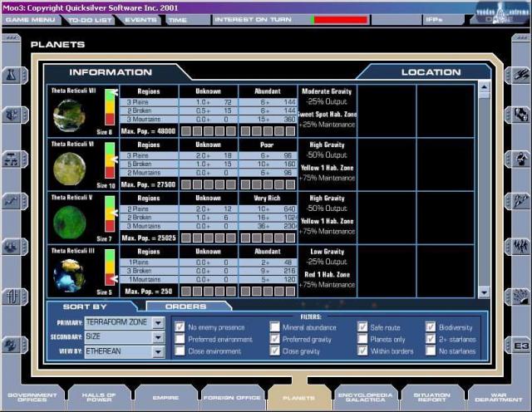Open the Situation Report tab
532x412 pixels.
click(x=431, y=397)
